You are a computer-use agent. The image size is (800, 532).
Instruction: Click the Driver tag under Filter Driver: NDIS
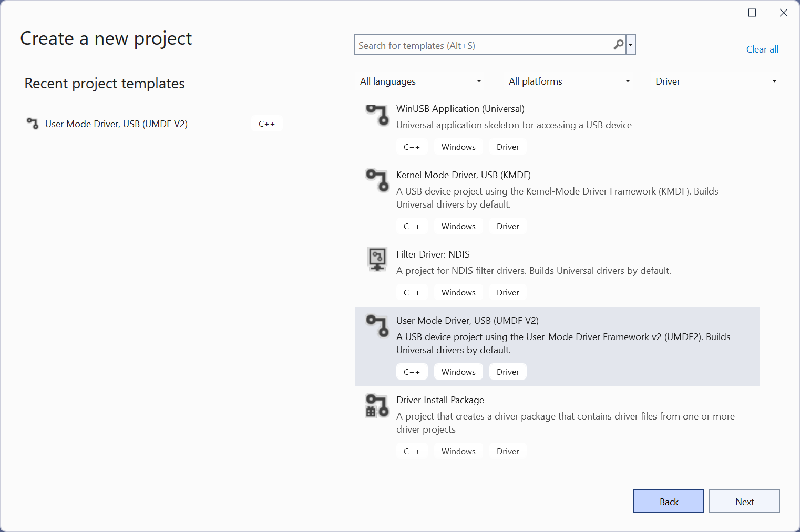[x=507, y=292]
